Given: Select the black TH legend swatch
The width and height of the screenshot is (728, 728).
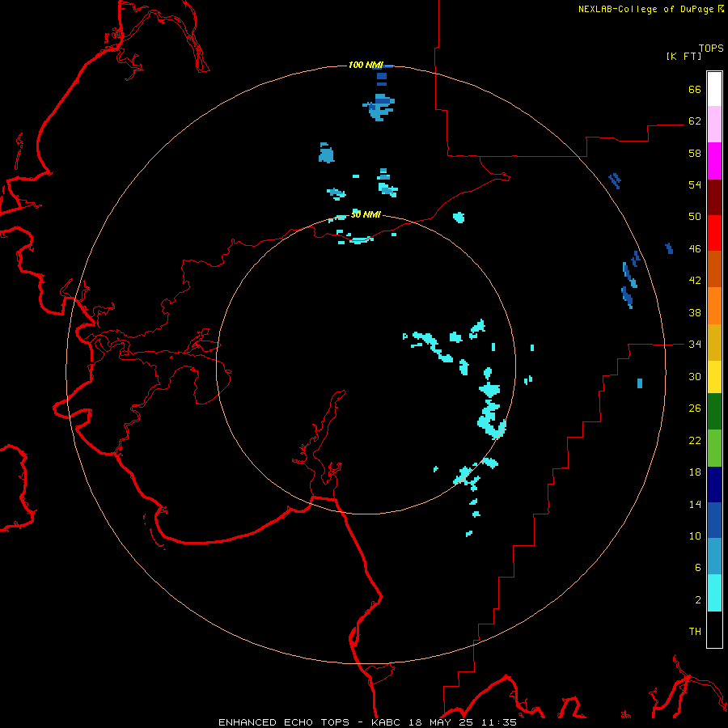Looking at the screenshot, I should [x=714, y=629].
